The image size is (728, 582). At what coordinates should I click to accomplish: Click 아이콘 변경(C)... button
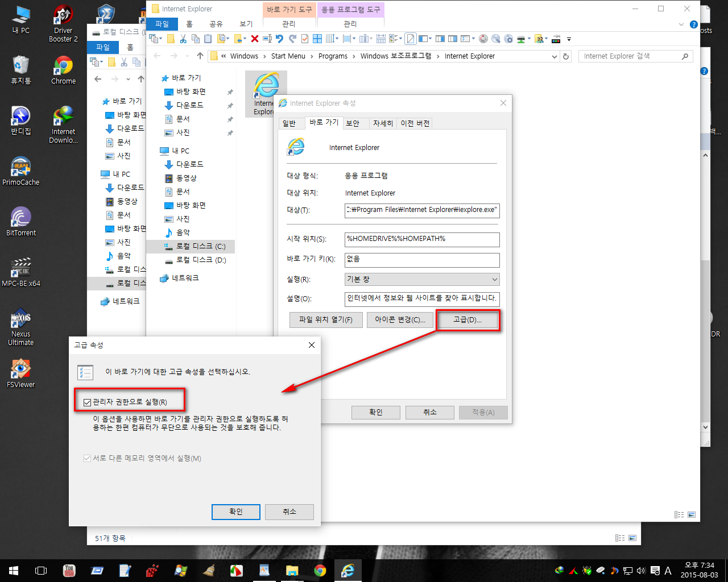pos(400,319)
